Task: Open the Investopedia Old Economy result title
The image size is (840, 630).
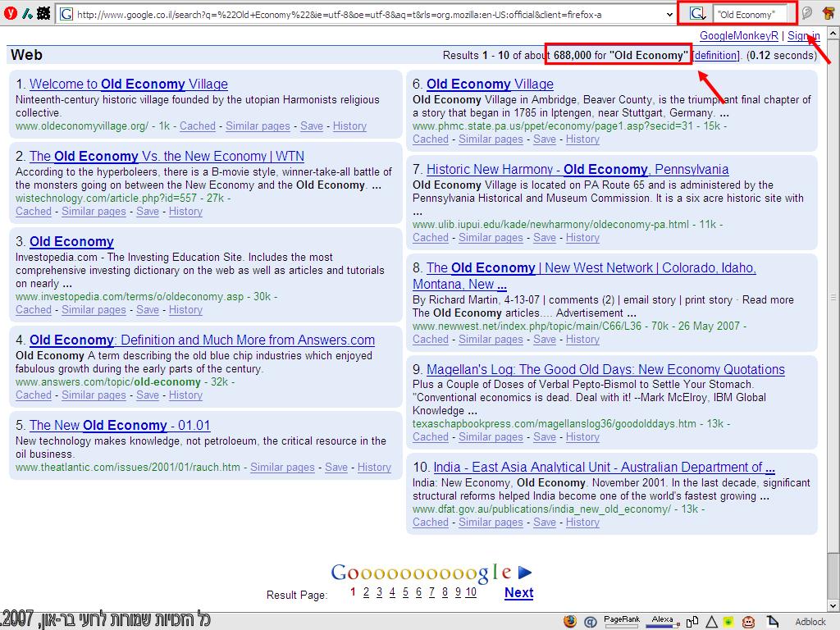Action: (x=71, y=242)
